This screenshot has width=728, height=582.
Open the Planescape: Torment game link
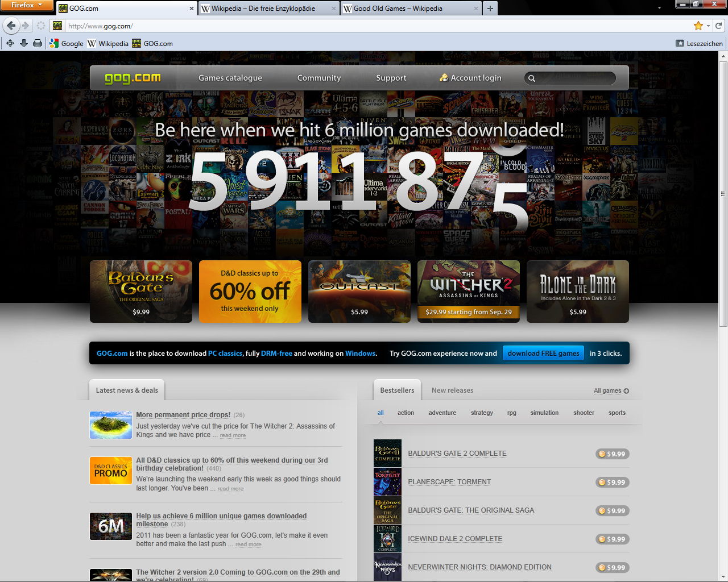(x=449, y=482)
